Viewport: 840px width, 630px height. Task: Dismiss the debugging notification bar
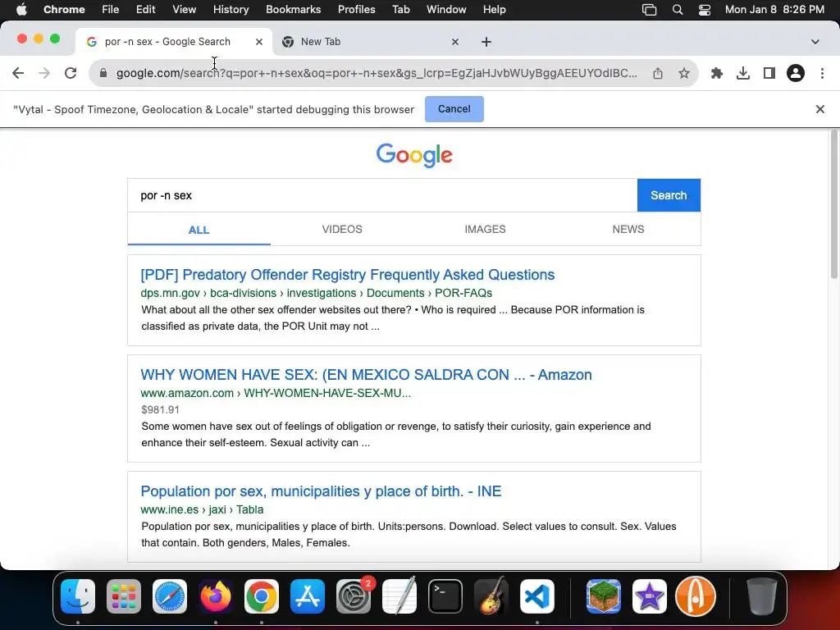[820, 109]
